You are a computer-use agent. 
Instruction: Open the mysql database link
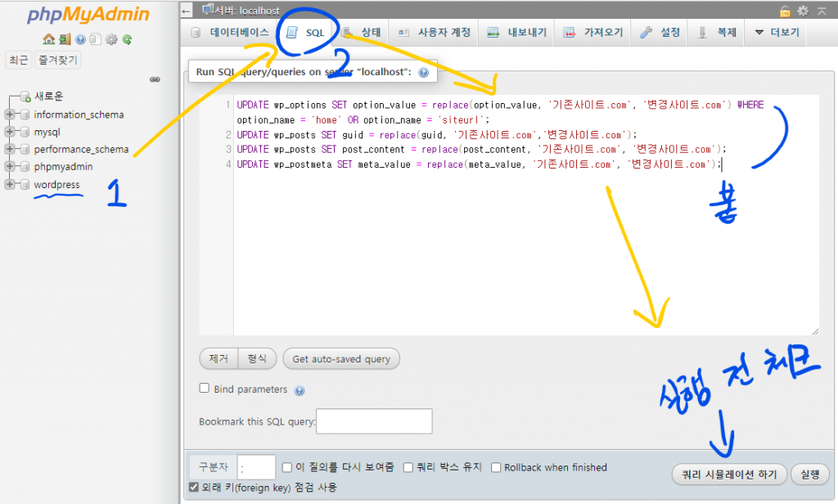pyautogui.click(x=47, y=132)
